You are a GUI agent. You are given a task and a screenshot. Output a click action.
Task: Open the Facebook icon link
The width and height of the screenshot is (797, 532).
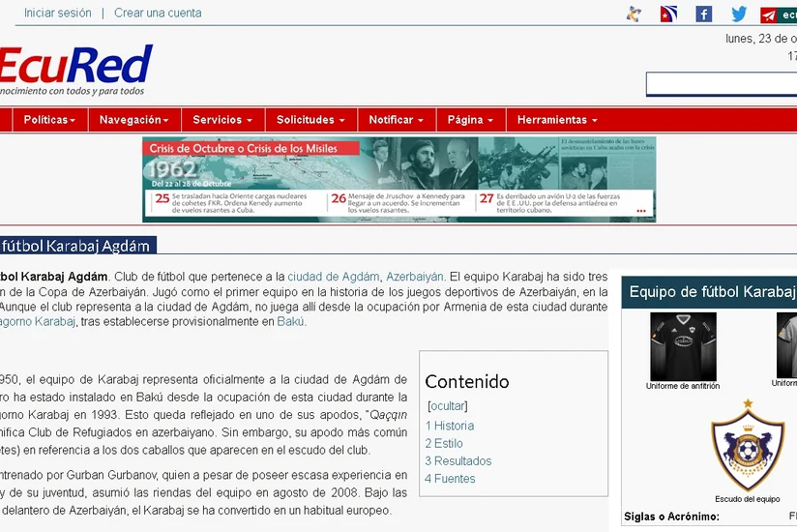click(x=703, y=14)
